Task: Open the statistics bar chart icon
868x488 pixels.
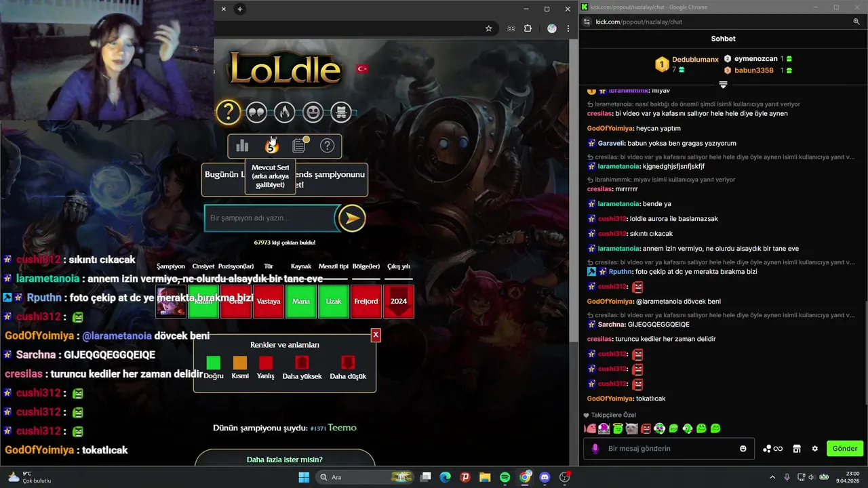Action: click(x=242, y=146)
